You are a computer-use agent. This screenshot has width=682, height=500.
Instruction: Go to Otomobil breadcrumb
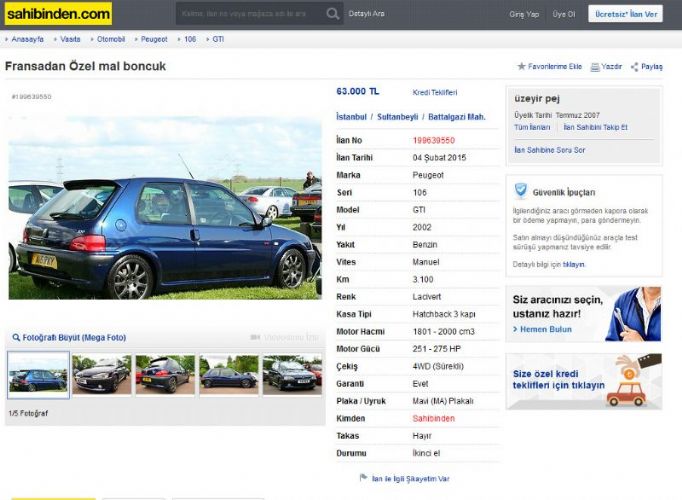tap(111, 39)
